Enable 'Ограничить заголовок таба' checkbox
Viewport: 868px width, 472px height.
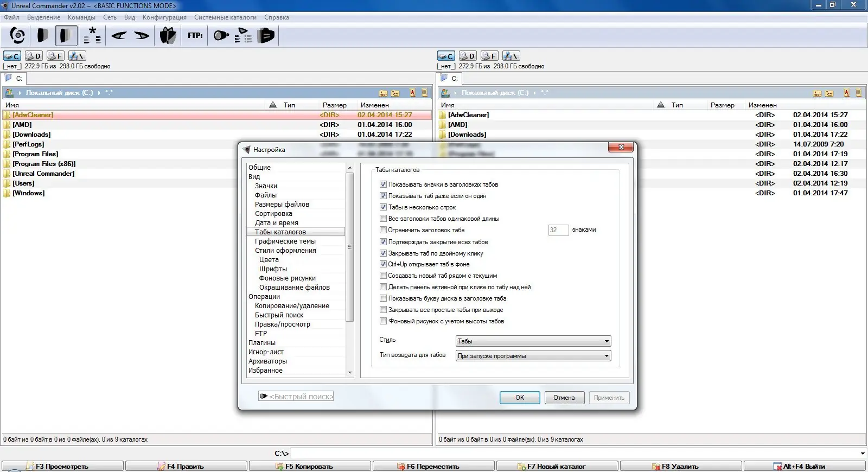pyautogui.click(x=383, y=230)
